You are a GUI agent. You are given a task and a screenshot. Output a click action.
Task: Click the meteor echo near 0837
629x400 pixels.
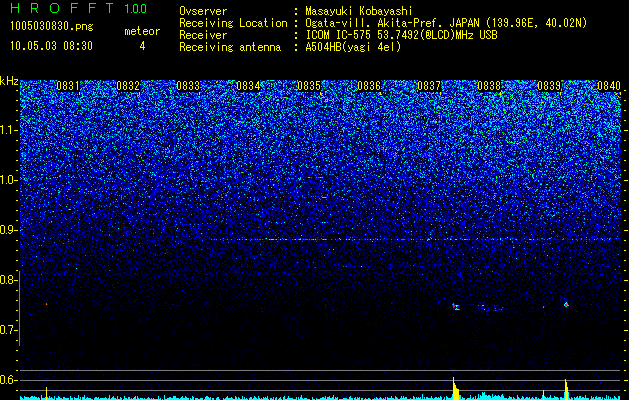pos(456,307)
